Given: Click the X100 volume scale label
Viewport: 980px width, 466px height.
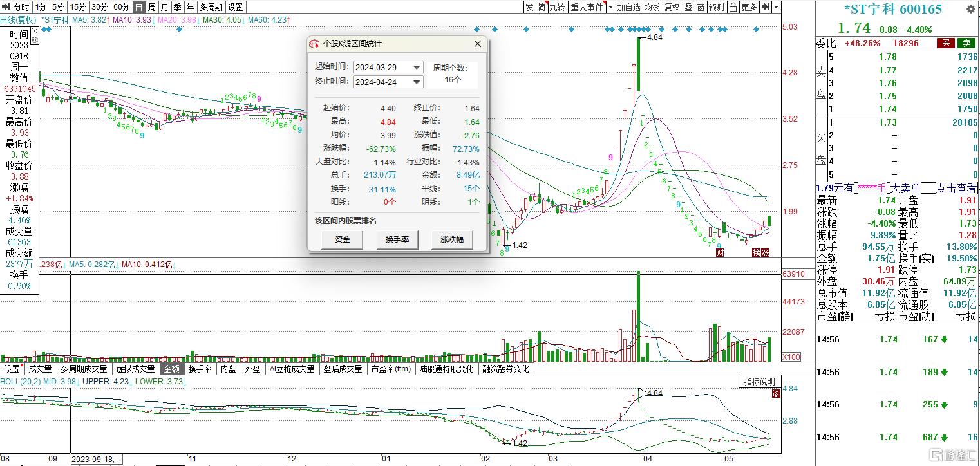Looking at the screenshot, I should 791,357.
